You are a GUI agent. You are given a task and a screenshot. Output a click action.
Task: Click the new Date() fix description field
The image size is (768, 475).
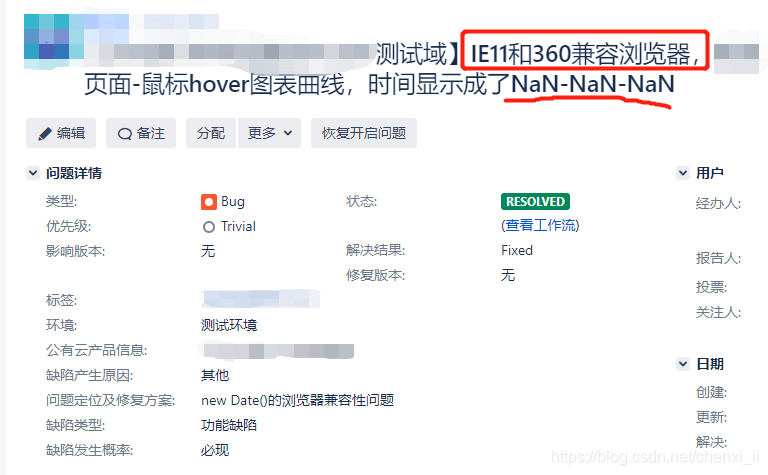point(297,400)
